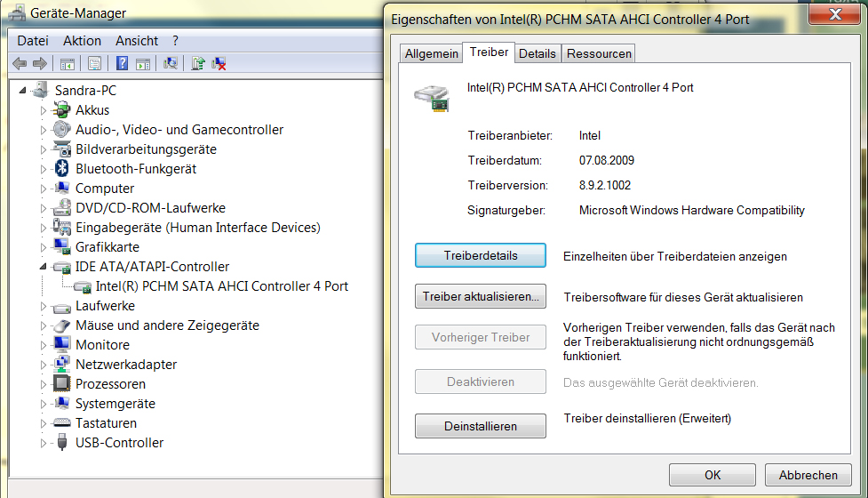Screen dimensions: 868x498
Task: Click the uninstall device toolbar icon with red X
Action: click(219, 64)
